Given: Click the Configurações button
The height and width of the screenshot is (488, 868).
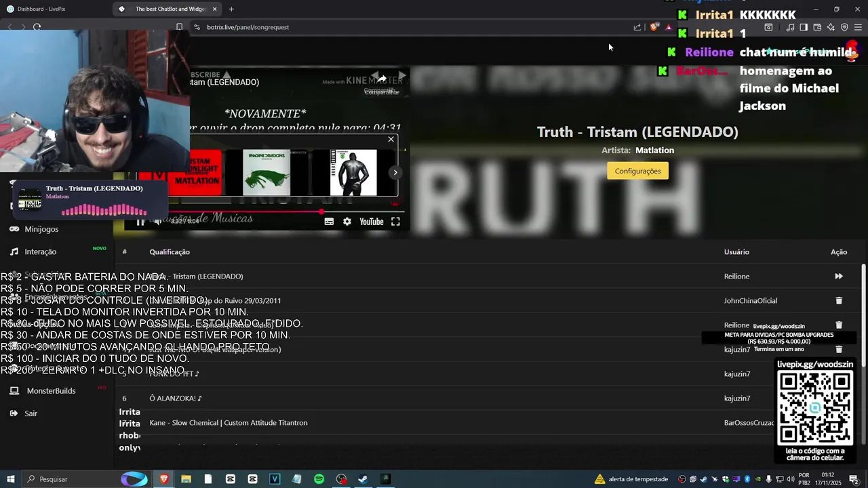Looking at the screenshot, I should click(637, 171).
